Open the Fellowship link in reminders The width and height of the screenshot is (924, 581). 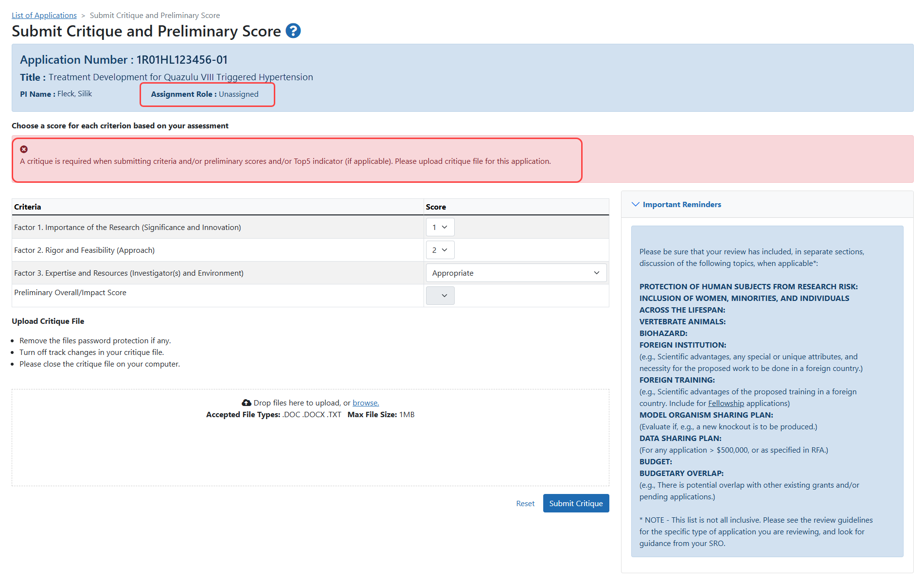click(726, 404)
